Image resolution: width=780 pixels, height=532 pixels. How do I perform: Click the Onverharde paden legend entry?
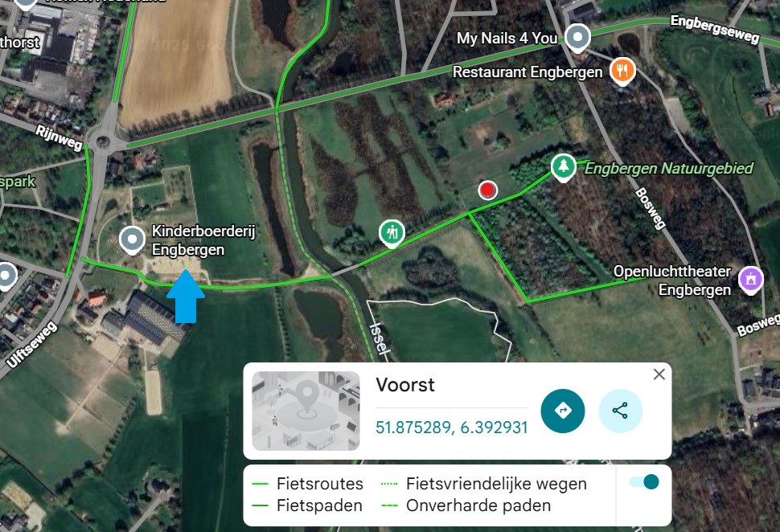tap(466, 505)
